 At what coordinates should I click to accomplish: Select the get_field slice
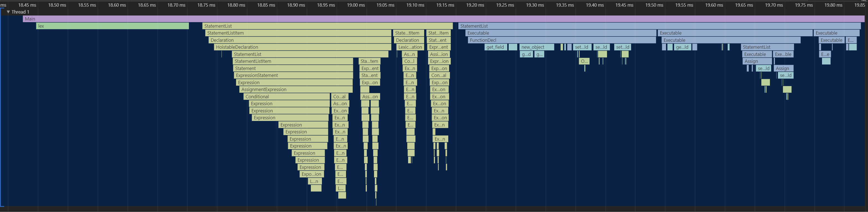[x=495, y=47]
